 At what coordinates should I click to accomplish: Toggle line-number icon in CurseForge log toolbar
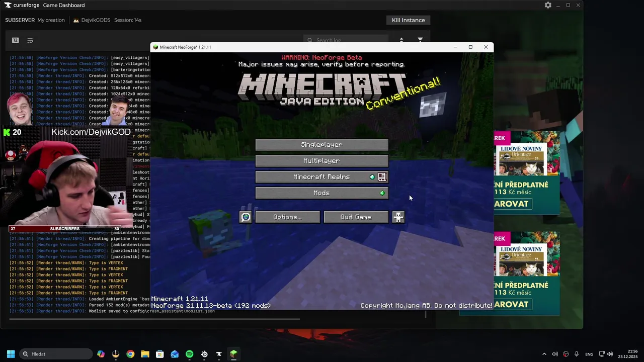point(16,40)
